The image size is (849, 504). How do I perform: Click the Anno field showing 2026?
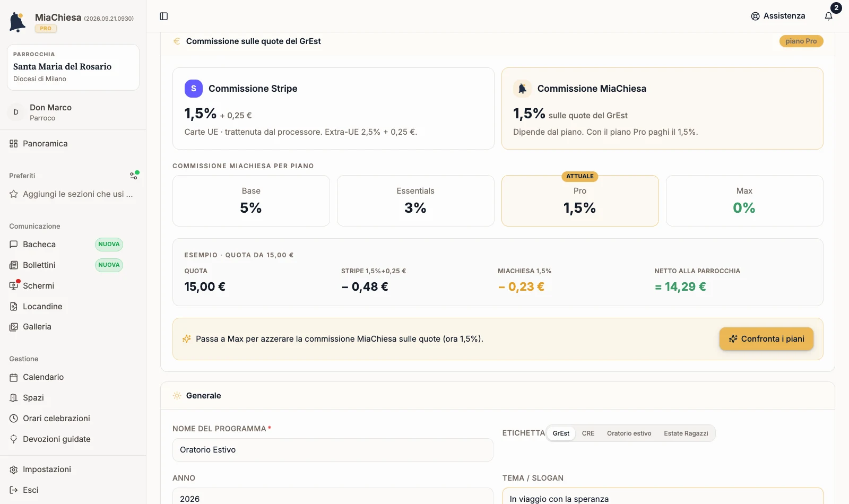point(333,497)
